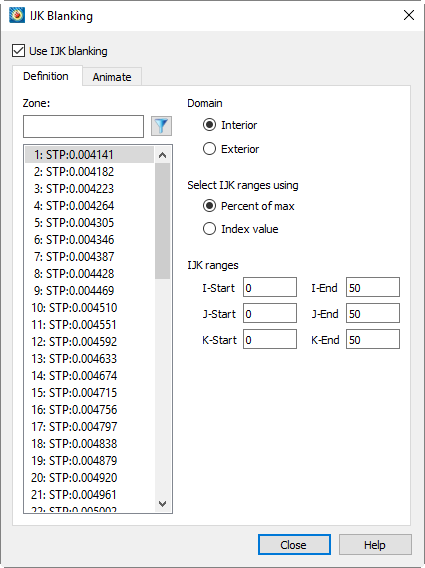Click the zone list scrollbar thumb

[x=162, y=221]
